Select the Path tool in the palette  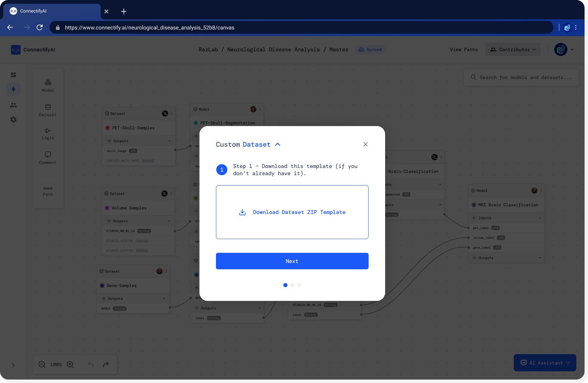click(x=48, y=191)
